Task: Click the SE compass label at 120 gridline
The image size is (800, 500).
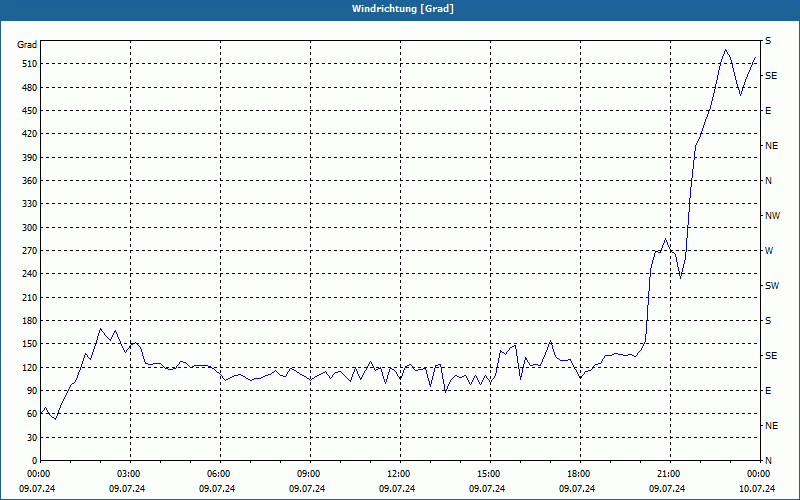Action: pyautogui.click(x=771, y=356)
